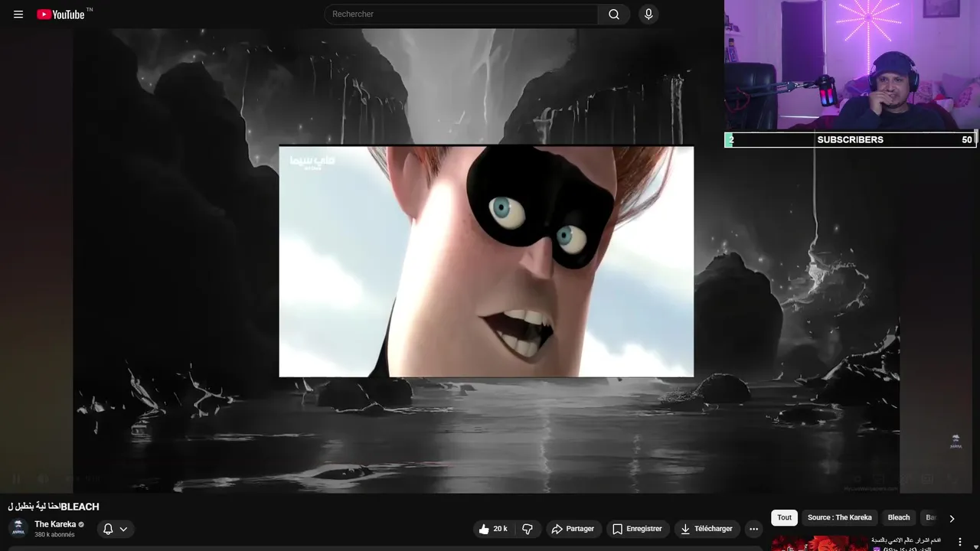
Task: Open the hamburger guide menu
Action: pyautogui.click(x=18, y=15)
